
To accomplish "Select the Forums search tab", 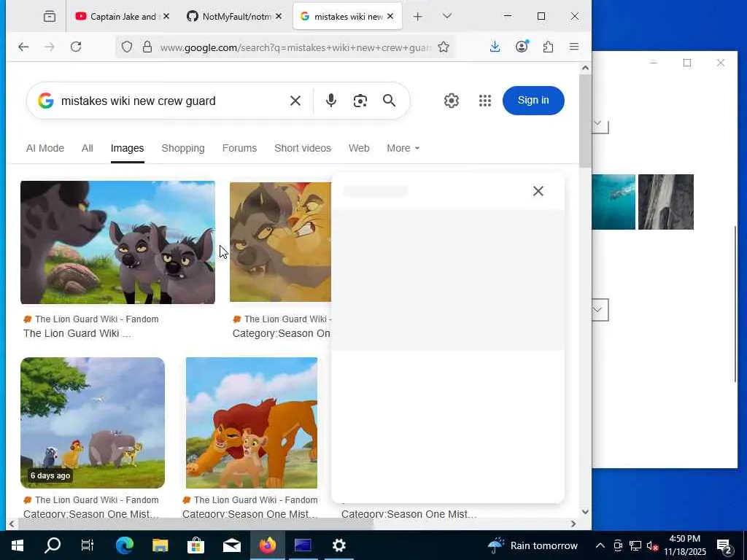I will [x=239, y=148].
